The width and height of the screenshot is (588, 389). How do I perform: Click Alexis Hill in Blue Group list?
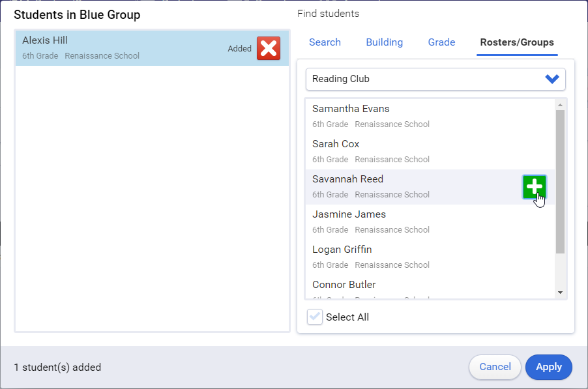(x=153, y=48)
